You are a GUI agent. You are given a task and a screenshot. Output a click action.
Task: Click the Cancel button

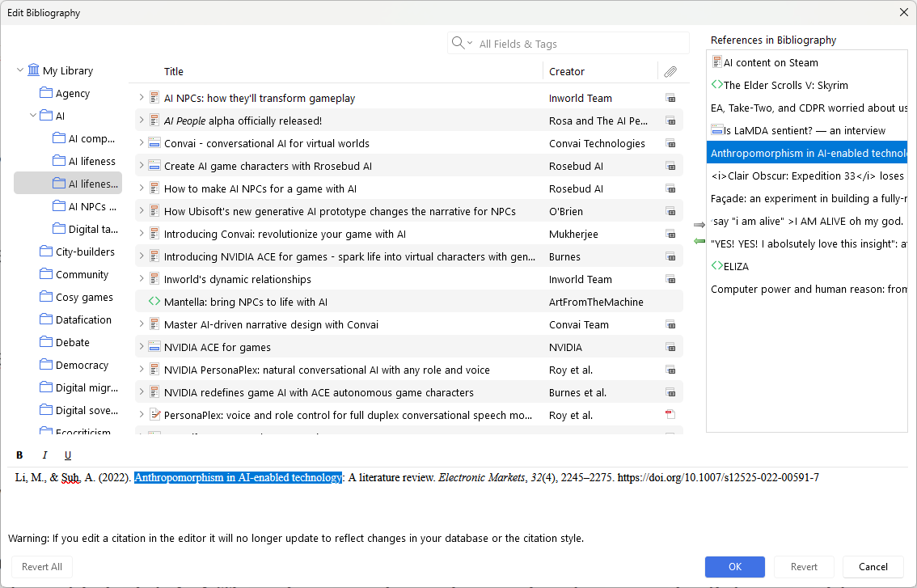pyautogui.click(x=873, y=566)
